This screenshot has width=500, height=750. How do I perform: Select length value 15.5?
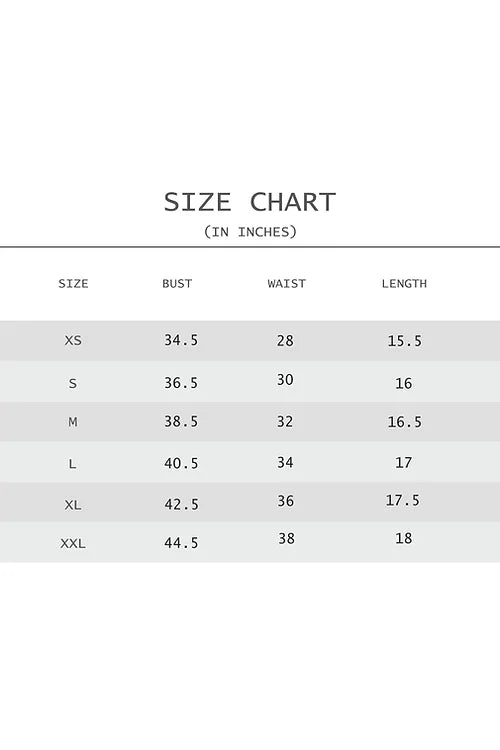[405, 341]
